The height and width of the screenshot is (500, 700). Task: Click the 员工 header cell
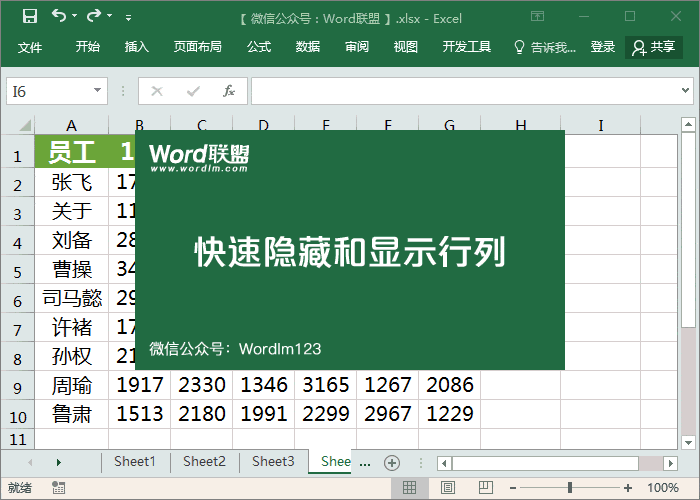(x=71, y=152)
